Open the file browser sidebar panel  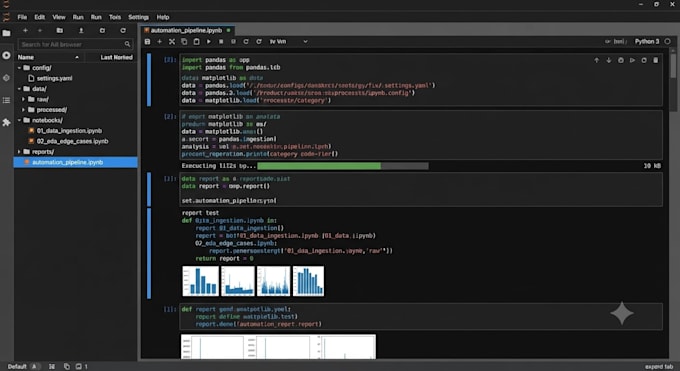coord(6,33)
